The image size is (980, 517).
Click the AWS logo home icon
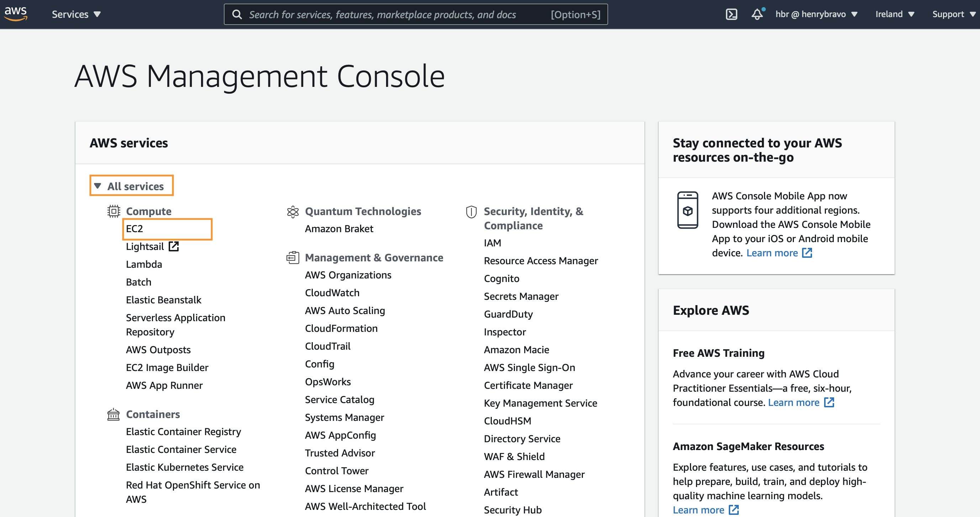point(16,14)
